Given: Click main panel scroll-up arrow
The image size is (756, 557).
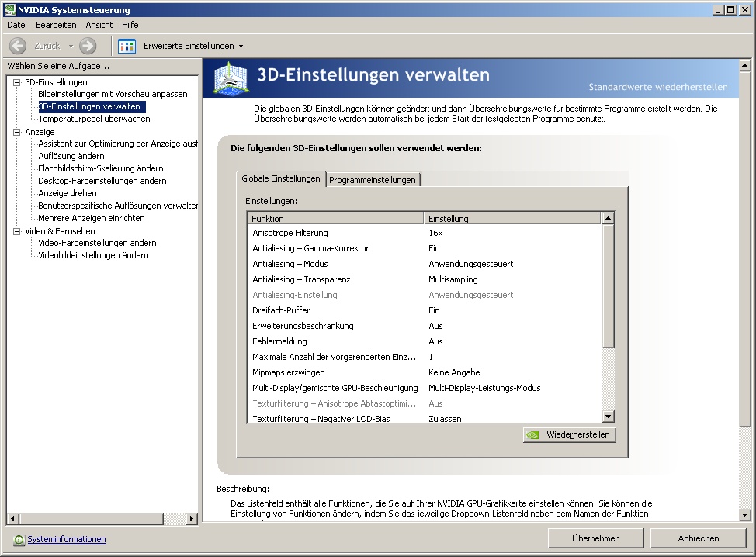Looking at the screenshot, I should tap(744, 65).
